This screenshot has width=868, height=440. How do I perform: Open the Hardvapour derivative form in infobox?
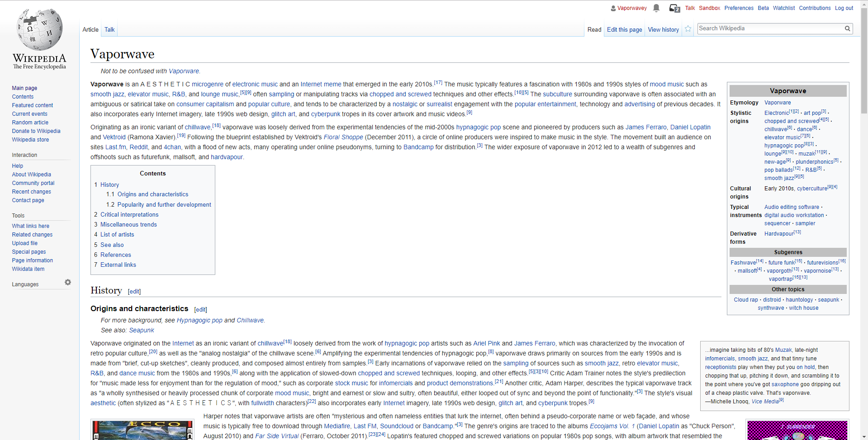[x=779, y=234]
